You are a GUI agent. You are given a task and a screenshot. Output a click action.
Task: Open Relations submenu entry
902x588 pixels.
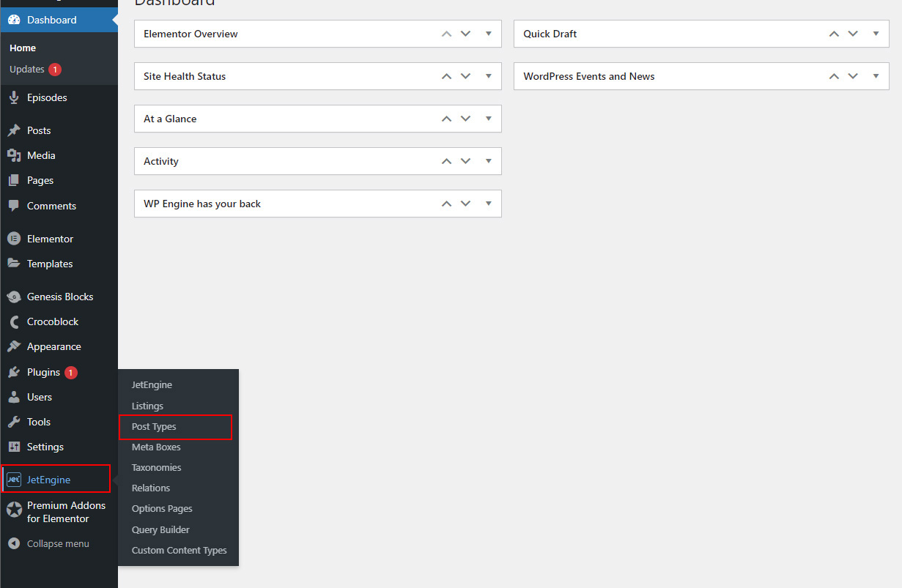point(151,488)
